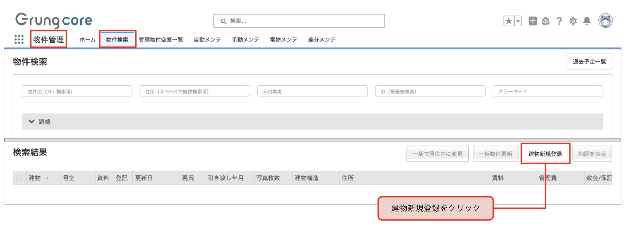This screenshot has height=236, width=644.
Task: Switch to the 管理物件空室一覧 tab
Action: click(x=161, y=40)
